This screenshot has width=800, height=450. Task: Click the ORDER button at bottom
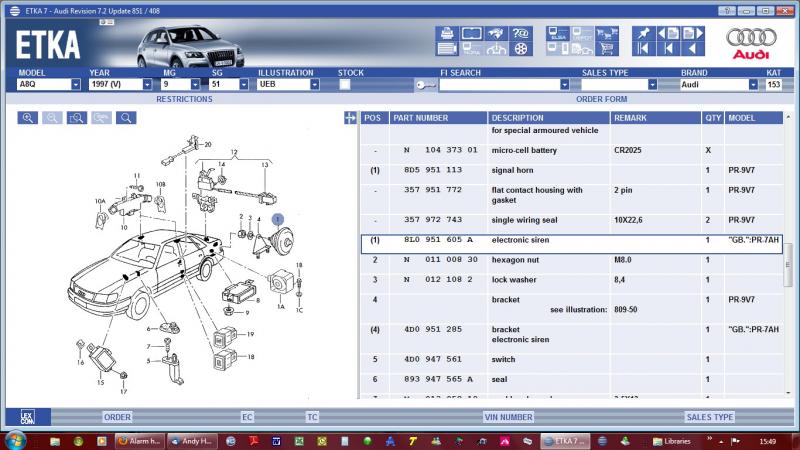pos(117,417)
